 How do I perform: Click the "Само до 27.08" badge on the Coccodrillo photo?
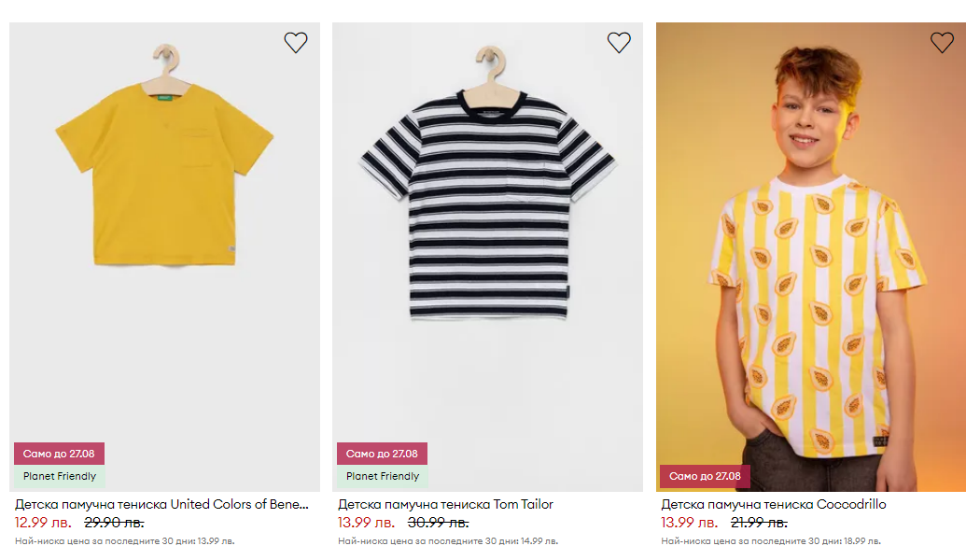click(705, 476)
